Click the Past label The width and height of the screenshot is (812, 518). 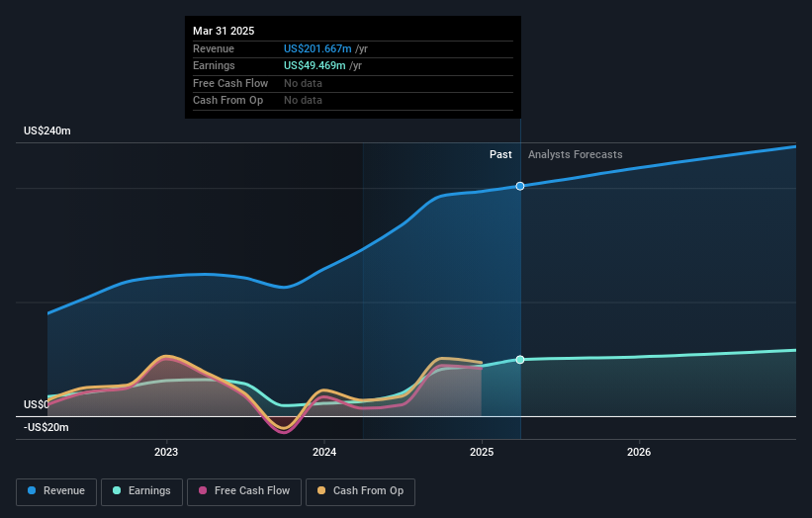[x=500, y=155]
